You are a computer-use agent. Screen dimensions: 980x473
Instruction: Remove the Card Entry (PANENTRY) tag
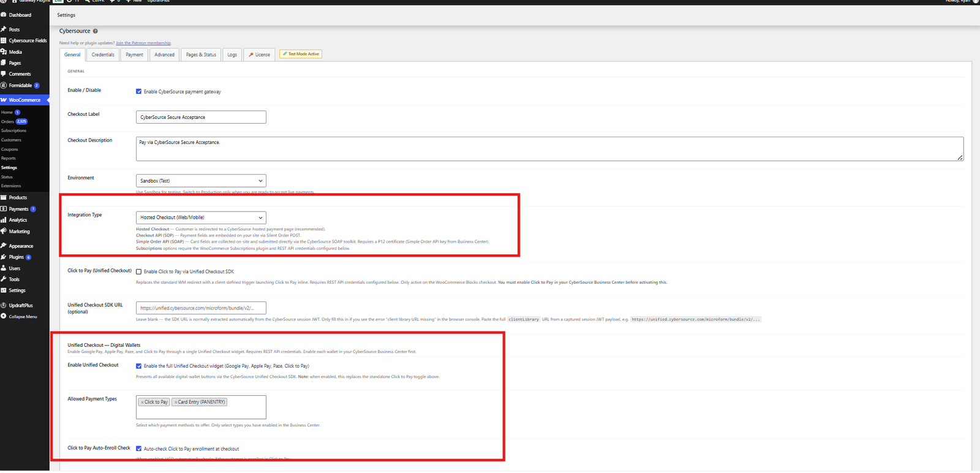(x=176, y=403)
